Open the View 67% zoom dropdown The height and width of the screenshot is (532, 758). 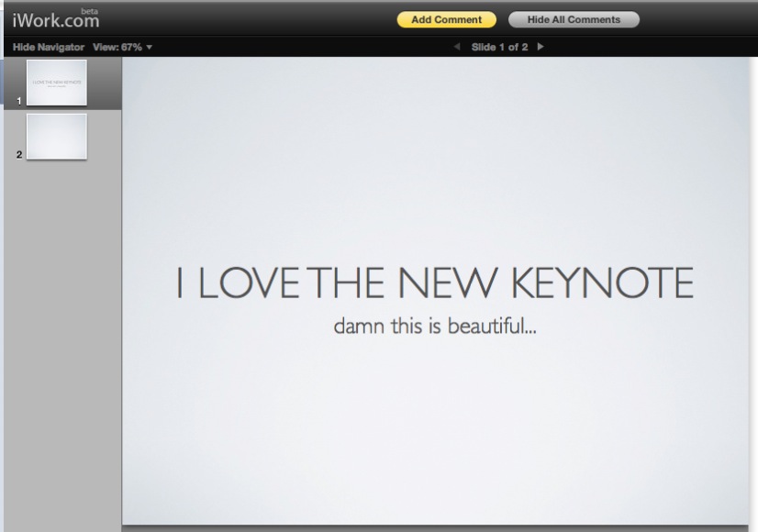[x=122, y=47]
